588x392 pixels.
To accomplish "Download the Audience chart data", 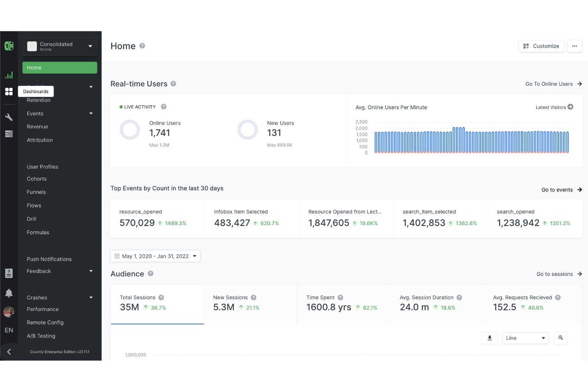I will point(489,338).
